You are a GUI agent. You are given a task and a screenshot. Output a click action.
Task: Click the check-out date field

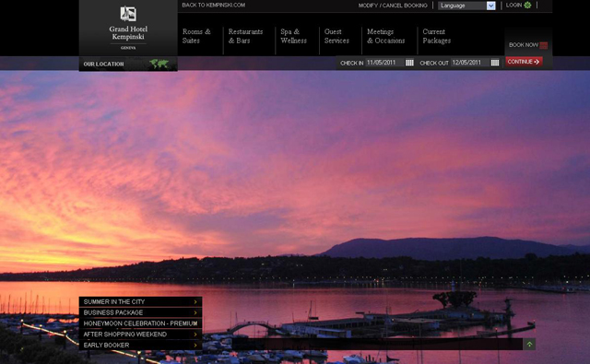470,63
